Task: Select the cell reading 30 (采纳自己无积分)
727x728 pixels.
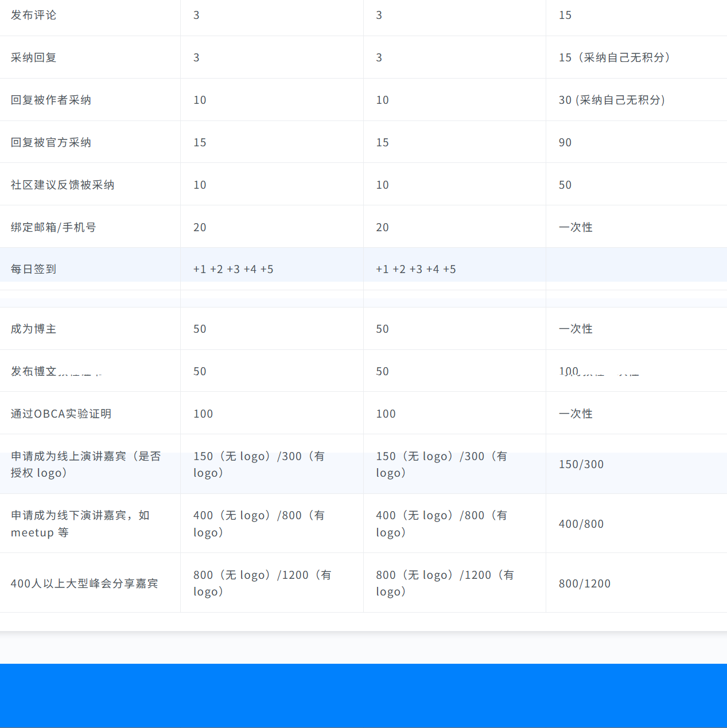Action: pos(612,100)
